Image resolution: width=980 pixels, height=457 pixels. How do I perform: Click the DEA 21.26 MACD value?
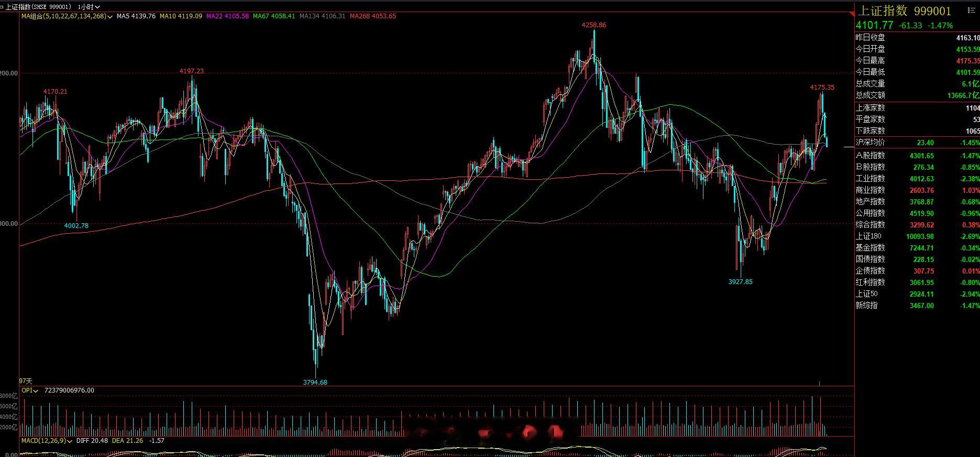tap(128, 441)
